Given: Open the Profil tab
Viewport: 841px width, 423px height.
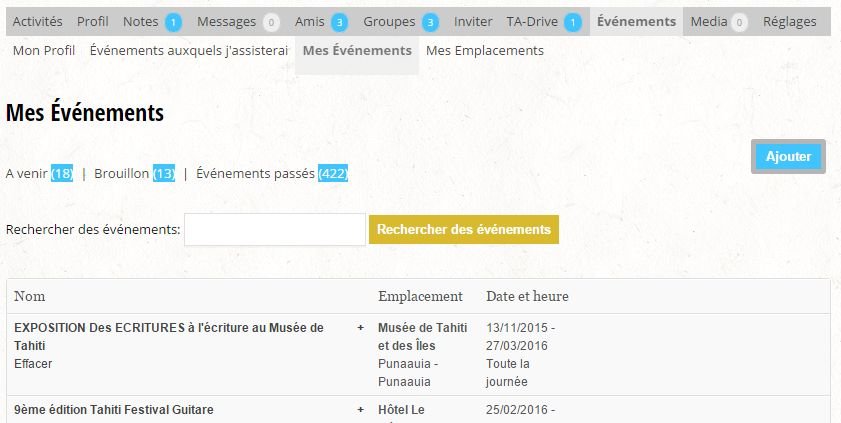Looking at the screenshot, I should 93,22.
